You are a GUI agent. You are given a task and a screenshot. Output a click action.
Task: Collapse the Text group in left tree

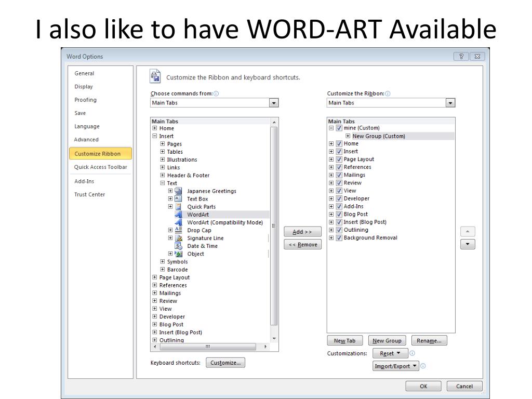[x=163, y=183]
